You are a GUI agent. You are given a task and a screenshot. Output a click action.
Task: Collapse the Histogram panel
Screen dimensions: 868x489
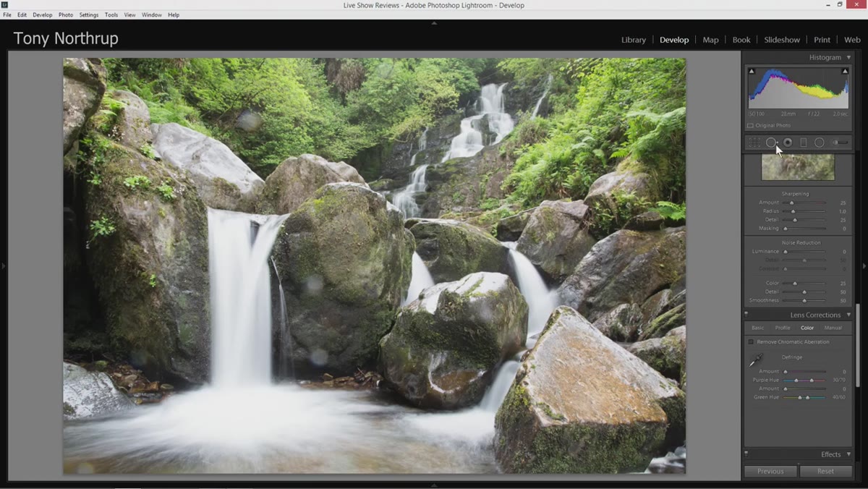(848, 57)
